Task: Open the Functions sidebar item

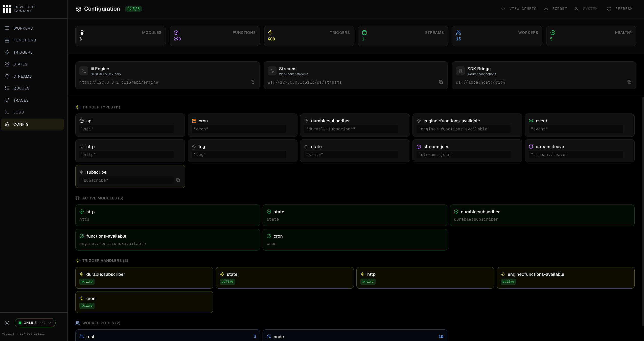Action: [x=32, y=40]
